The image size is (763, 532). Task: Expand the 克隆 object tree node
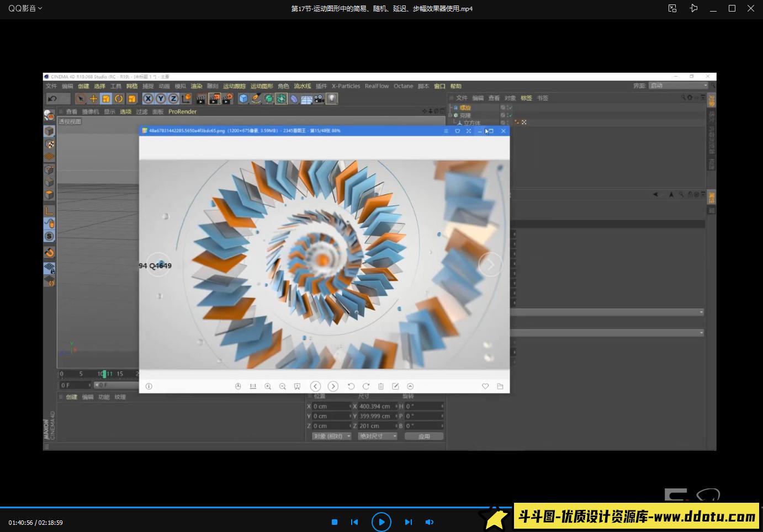(451, 115)
